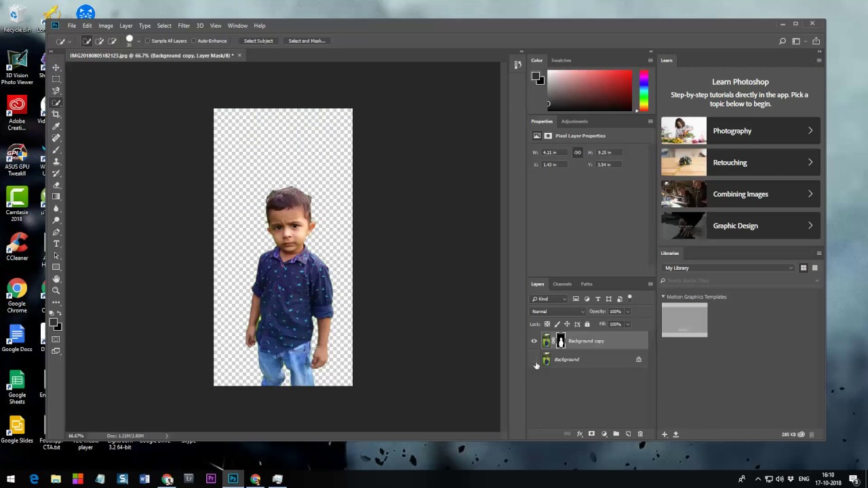868x488 pixels.
Task: Switch to the Channels tab
Action: click(x=561, y=284)
